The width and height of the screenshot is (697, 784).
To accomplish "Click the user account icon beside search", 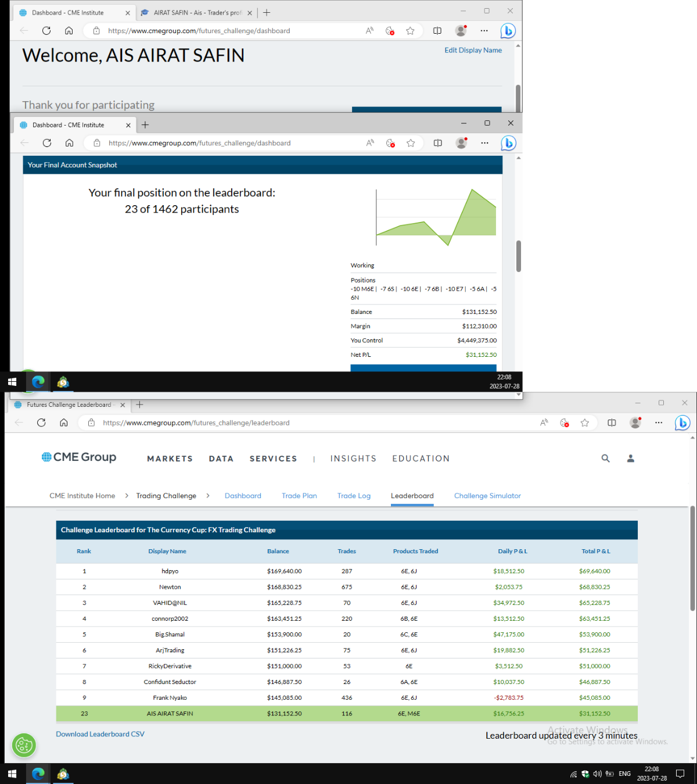I will [x=630, y=459].
